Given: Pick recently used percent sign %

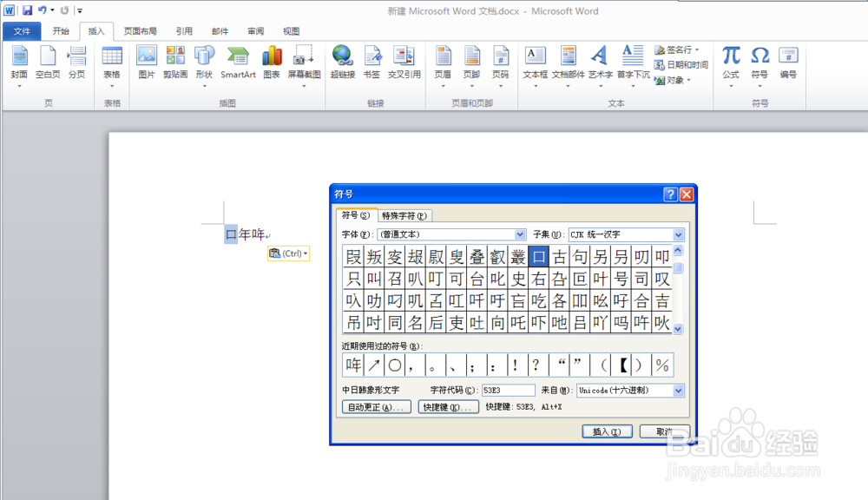Looking at the screenshot, I should (x=662, y=365).
